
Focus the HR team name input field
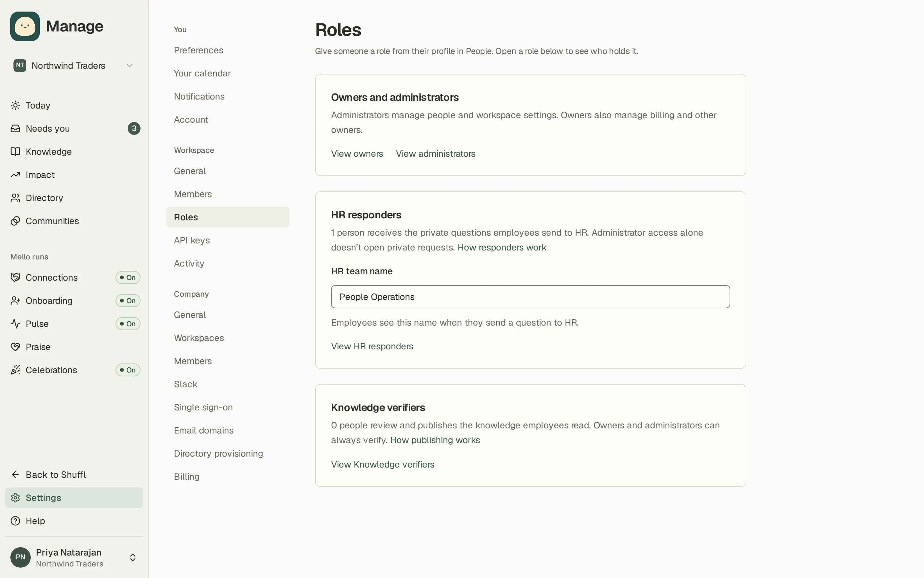pos(530,297)
